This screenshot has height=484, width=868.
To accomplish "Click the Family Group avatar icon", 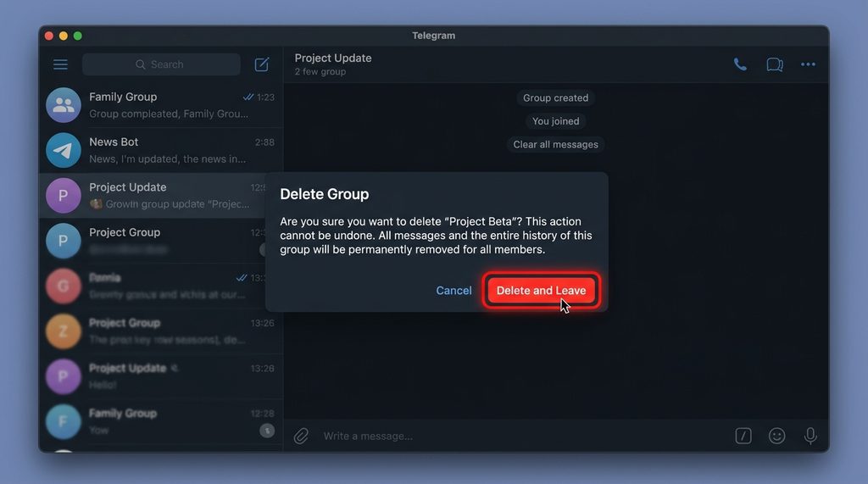I will 64,105.
